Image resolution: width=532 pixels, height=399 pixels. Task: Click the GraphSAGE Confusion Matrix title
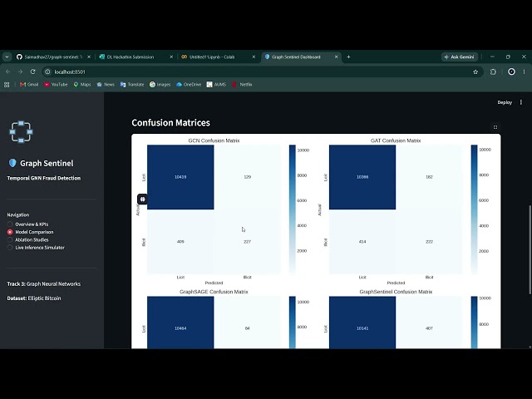coord(214,292)
